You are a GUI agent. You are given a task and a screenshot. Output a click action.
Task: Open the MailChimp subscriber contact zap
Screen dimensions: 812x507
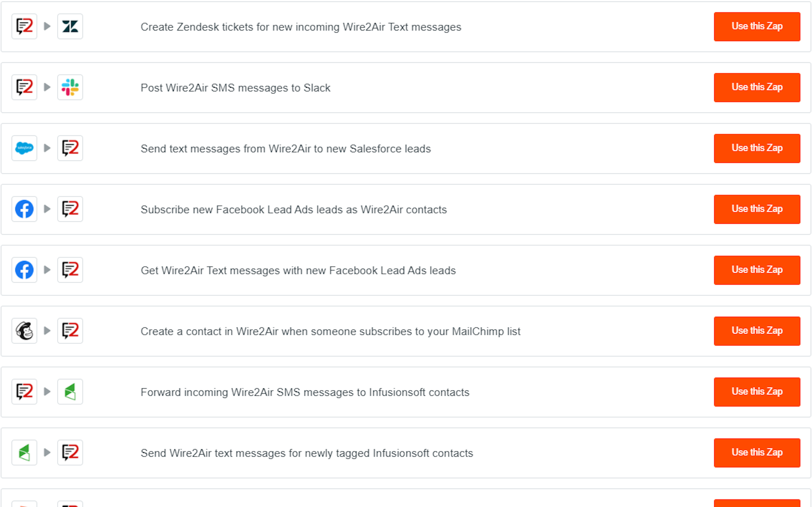pyautogui.click(x=757, y=331)
